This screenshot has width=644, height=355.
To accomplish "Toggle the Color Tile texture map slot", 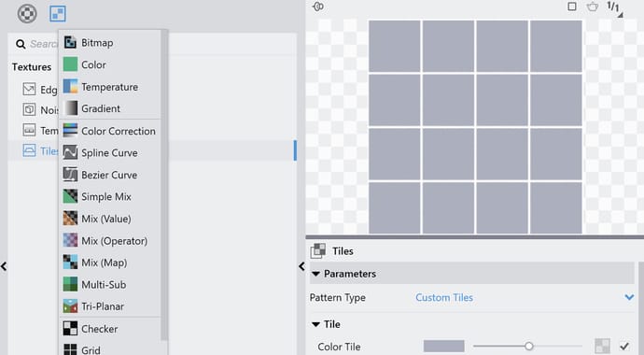I will 602,346.
